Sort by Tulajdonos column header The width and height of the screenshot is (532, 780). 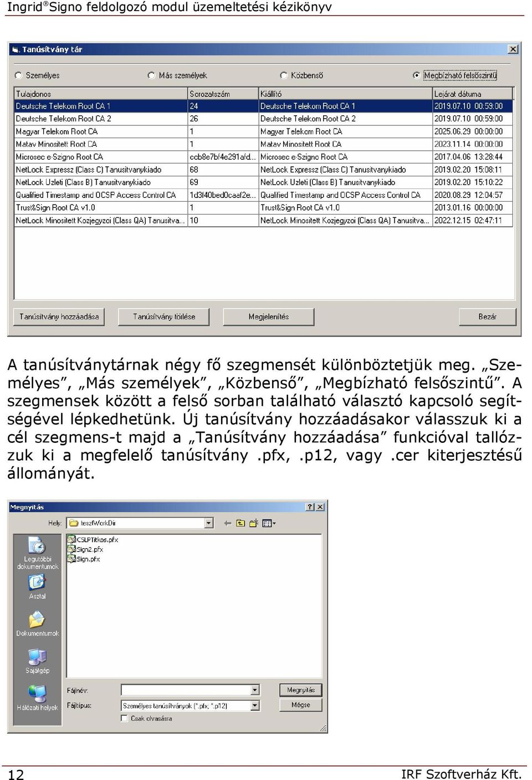[x=101, y=94]
